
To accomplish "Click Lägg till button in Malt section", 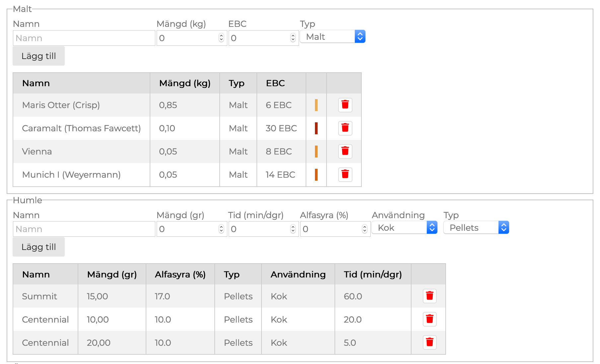I will coord(38,56).
